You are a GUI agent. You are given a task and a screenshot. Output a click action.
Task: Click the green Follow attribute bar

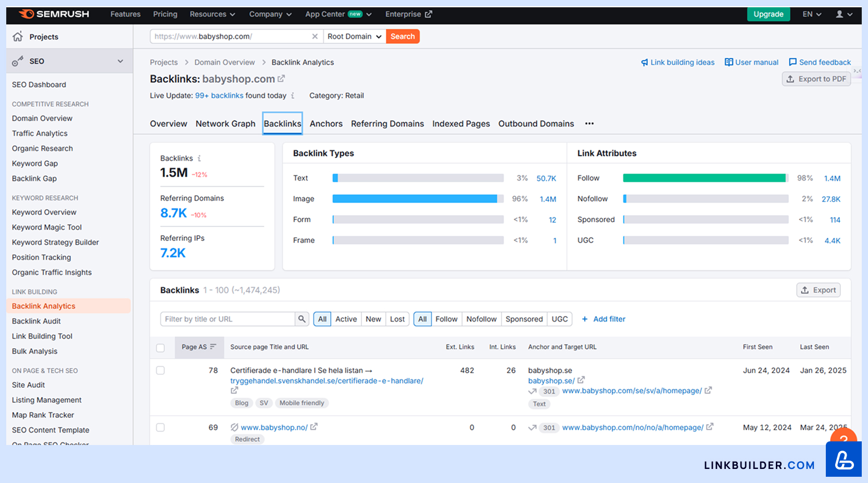(x=704, y=178)
